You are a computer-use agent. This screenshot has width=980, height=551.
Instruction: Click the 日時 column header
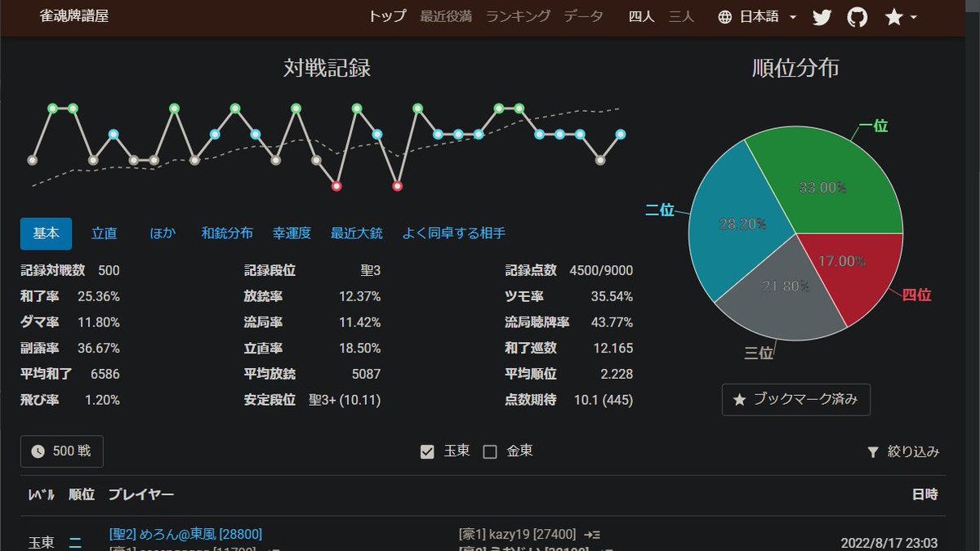click(925, 494)
